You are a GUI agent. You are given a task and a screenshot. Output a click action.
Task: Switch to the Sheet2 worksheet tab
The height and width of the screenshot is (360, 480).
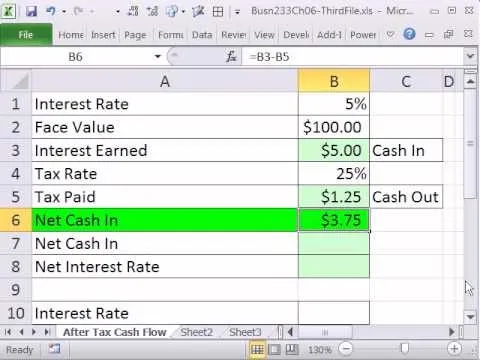click(196, 332)
